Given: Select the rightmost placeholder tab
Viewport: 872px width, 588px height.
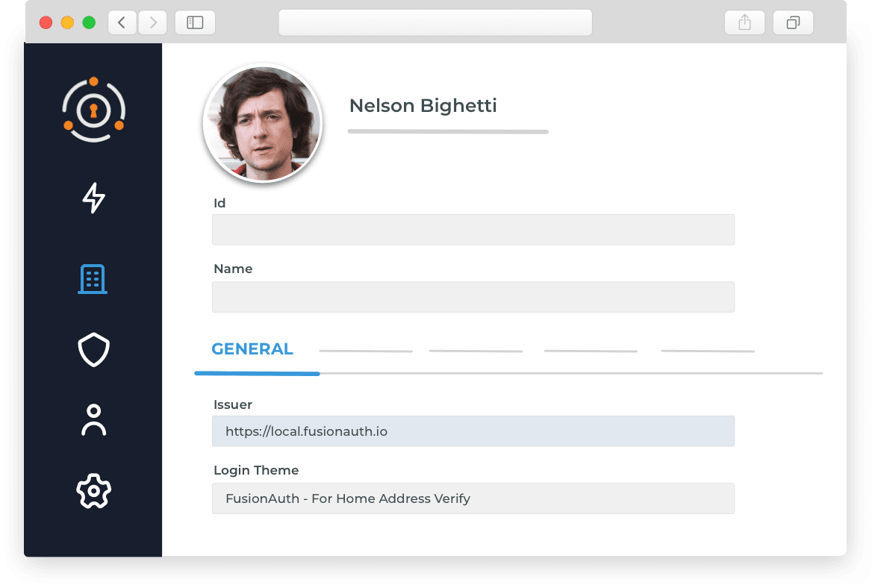Looking at the screenshot, I should coord(707,350).
